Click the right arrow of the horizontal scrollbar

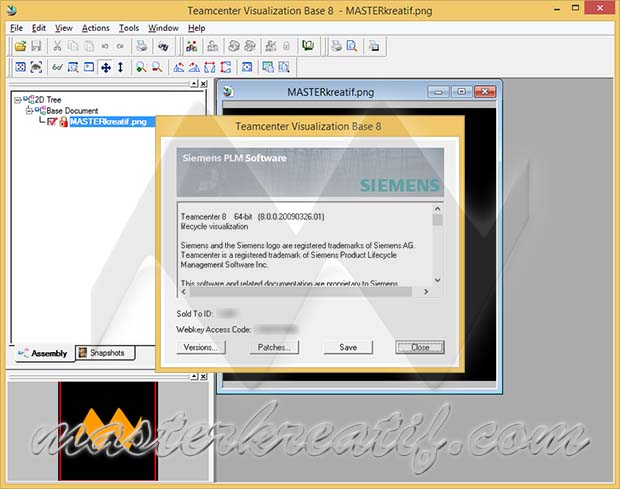[426, 292]
